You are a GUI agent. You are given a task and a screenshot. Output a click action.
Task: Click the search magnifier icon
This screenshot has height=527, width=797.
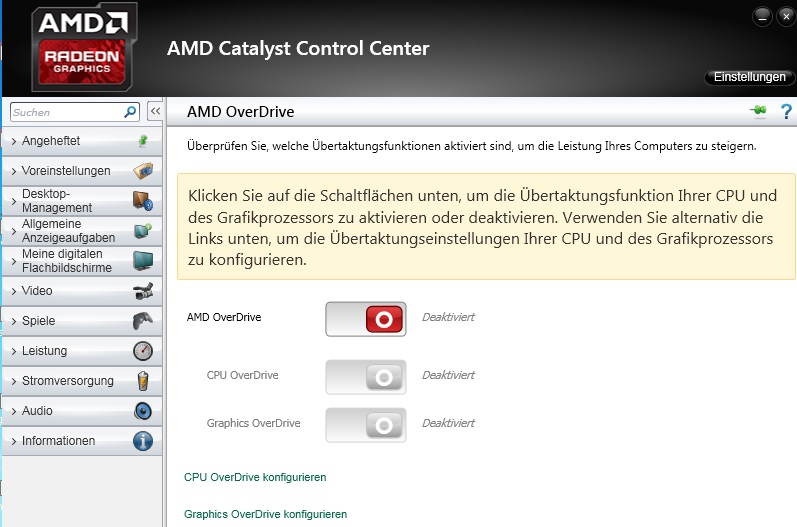click(x=130, y=112)
